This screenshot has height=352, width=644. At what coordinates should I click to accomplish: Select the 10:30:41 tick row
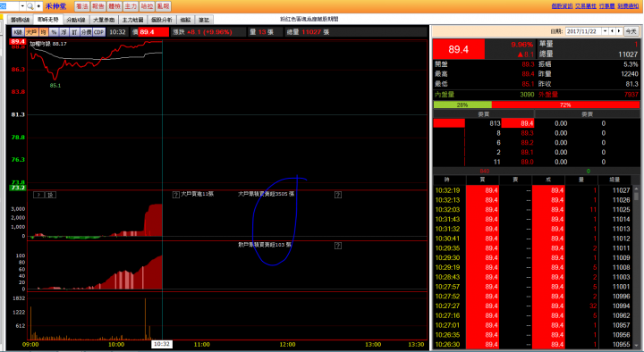(x=532, y=239)
